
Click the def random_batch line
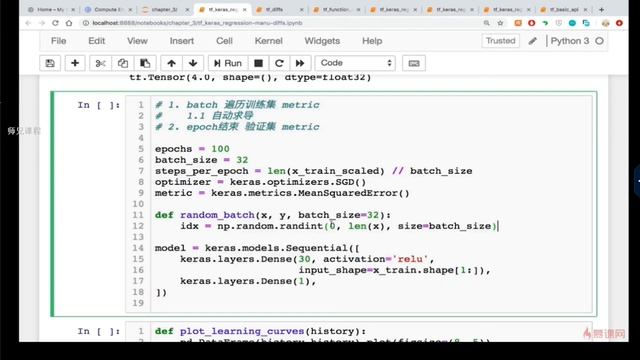tap(273, 215)
